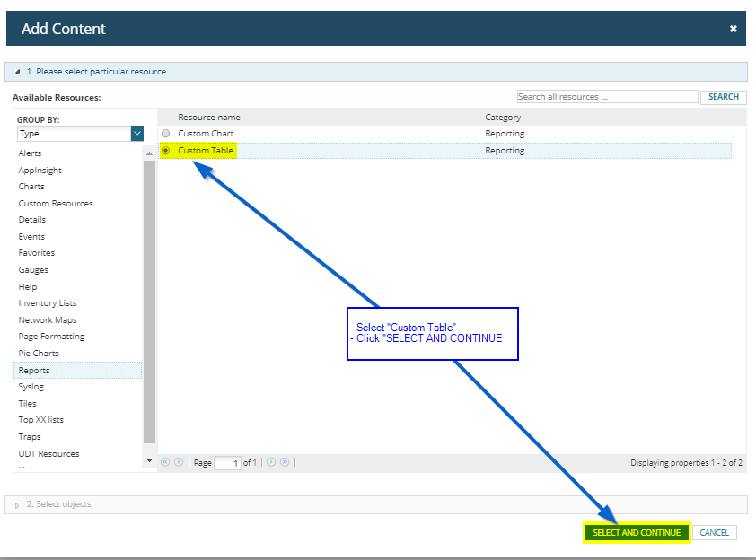Open the Group By Type dropdown
756x560 pixels.
[137, 134]
